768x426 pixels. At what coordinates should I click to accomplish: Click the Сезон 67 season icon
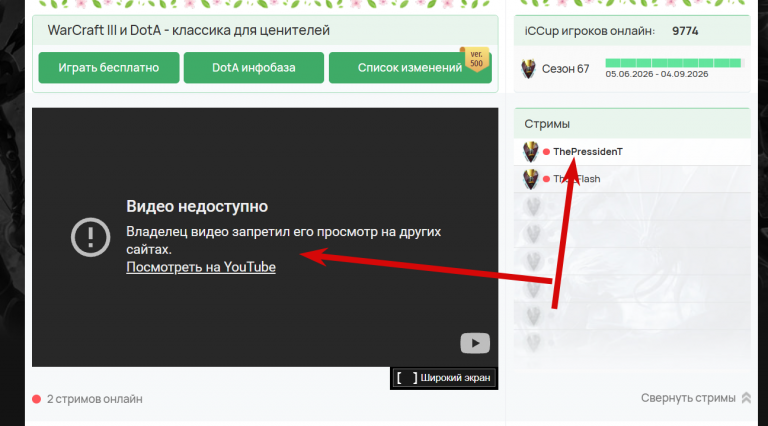(528, 69)
